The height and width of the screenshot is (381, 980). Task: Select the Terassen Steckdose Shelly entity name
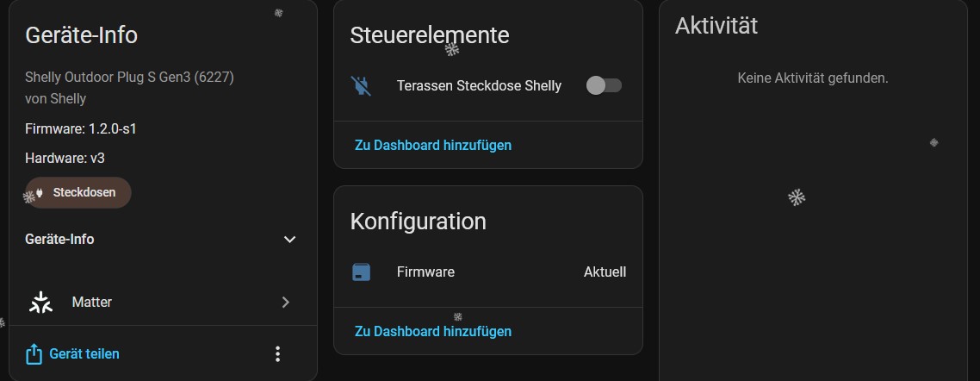pyautogui.click(x=479, y=85)
